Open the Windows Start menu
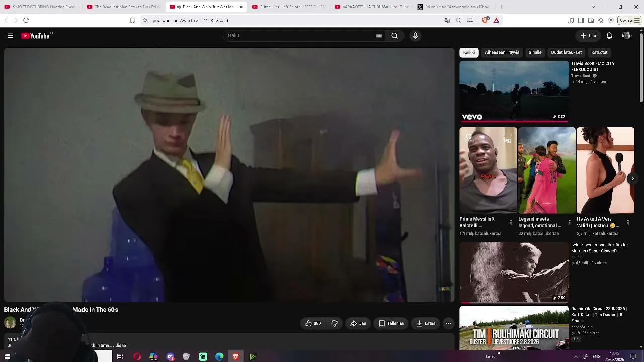The width and height of the screenshot is (644, 362). click(7, 357)
